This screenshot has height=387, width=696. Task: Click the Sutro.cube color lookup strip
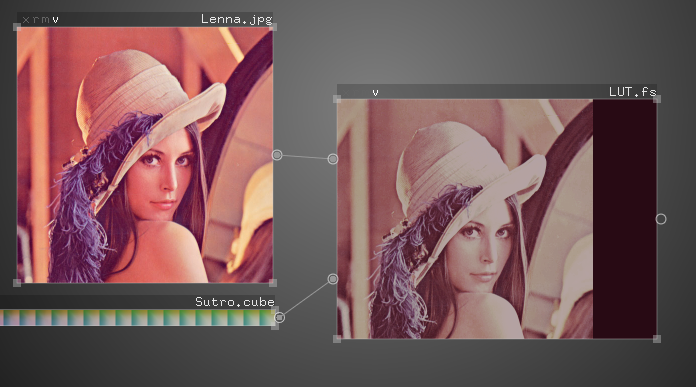tap(137, 318)
